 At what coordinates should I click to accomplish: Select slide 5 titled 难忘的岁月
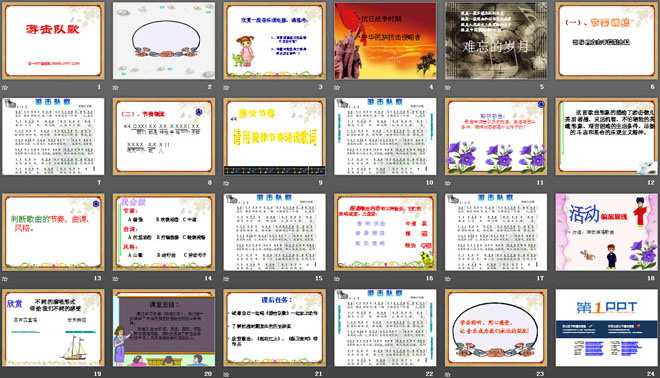click(496, 41)
